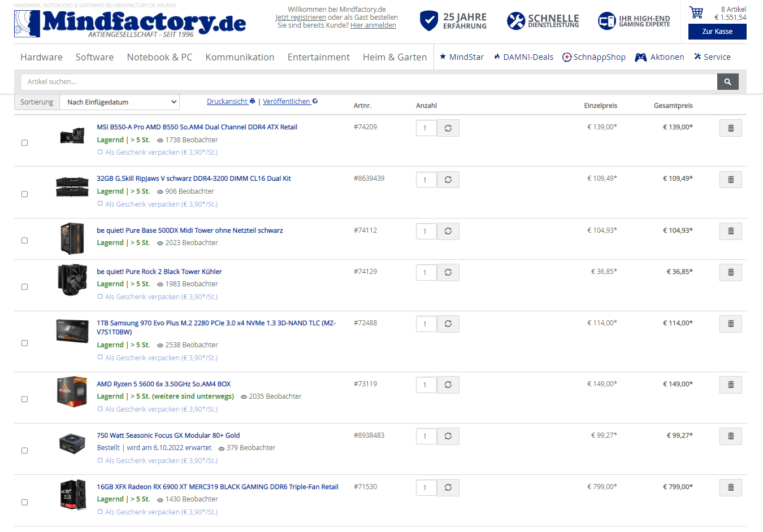Viewport: 763px width, 532px height.
Task: Open the Sortierung Nach Einfügedatum dropdown
Action: (120, 102)
